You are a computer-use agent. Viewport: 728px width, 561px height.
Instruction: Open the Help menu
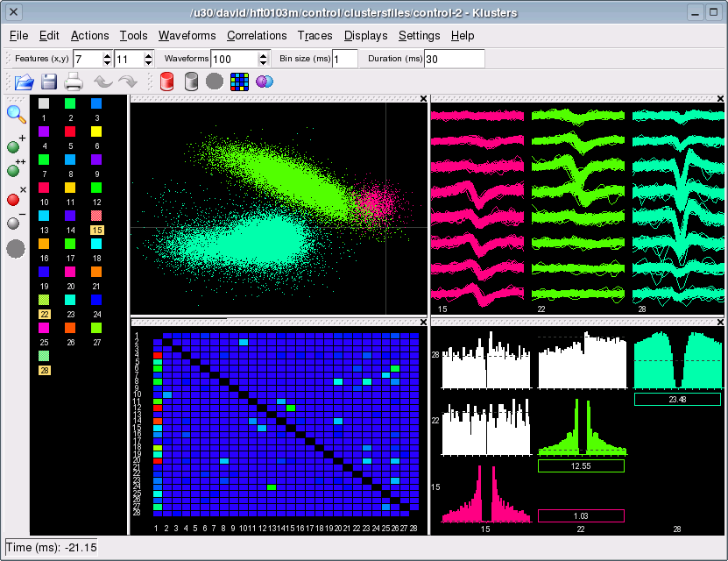463,36
